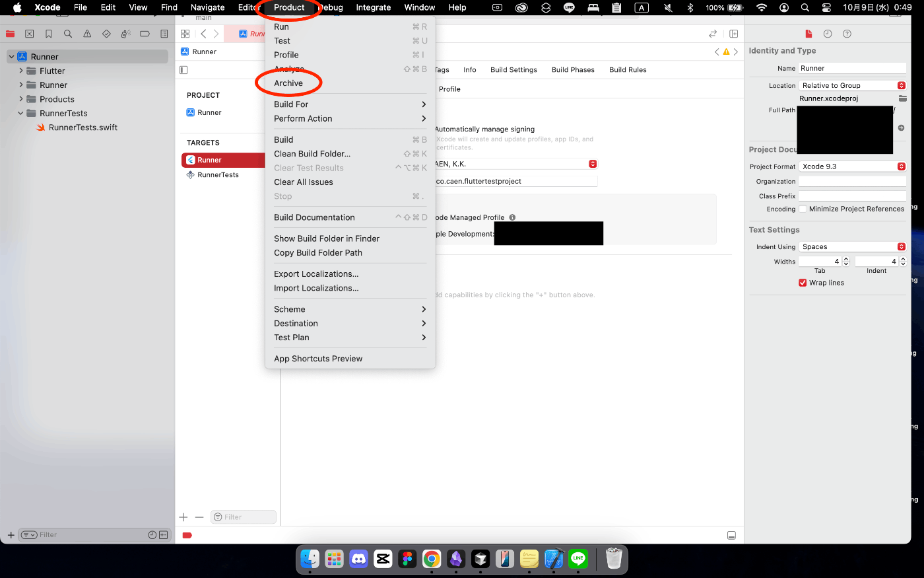Viewport: 924px width, 578px height.
Task: Show the File inspector icon
Action: click(808, 34)
